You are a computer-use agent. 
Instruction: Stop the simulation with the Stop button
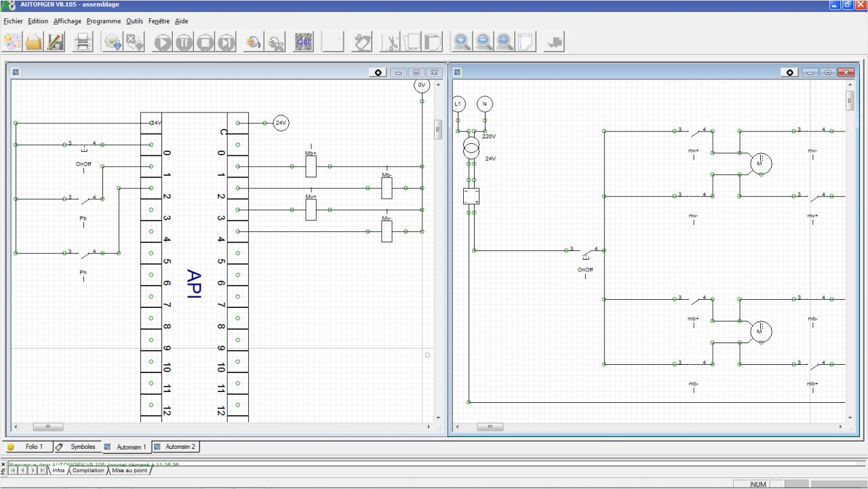tap(205, 42)
